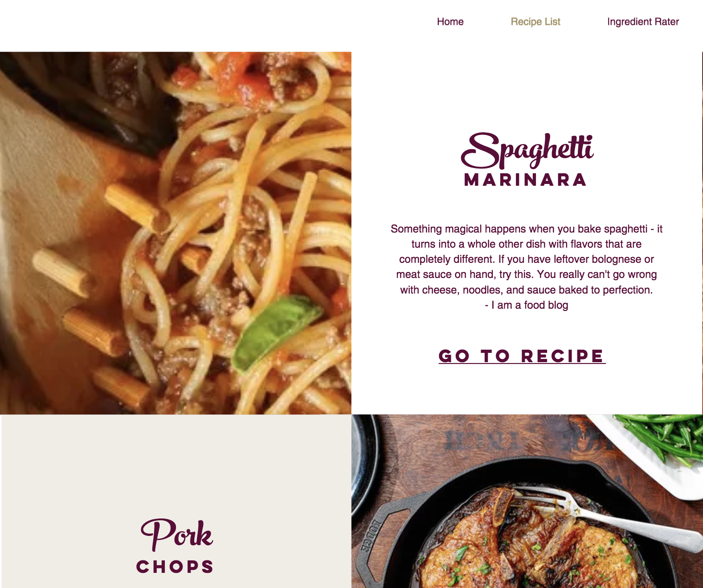Click the Spaghetti script heading
This screenshot has width=703, height=588.
click(x=527, y=150)
